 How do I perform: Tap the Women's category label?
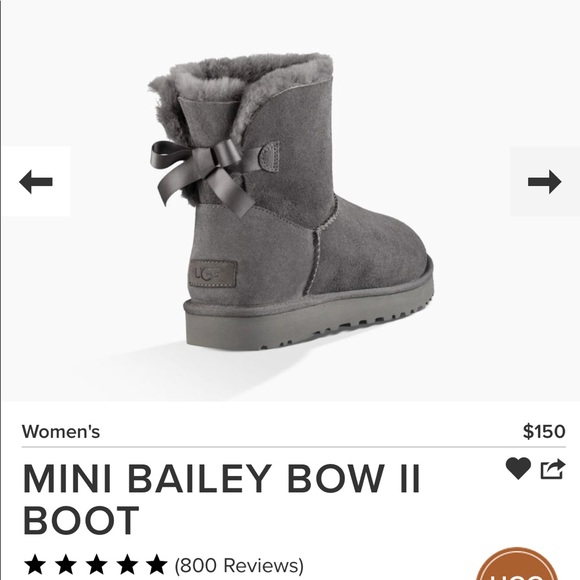61,431
